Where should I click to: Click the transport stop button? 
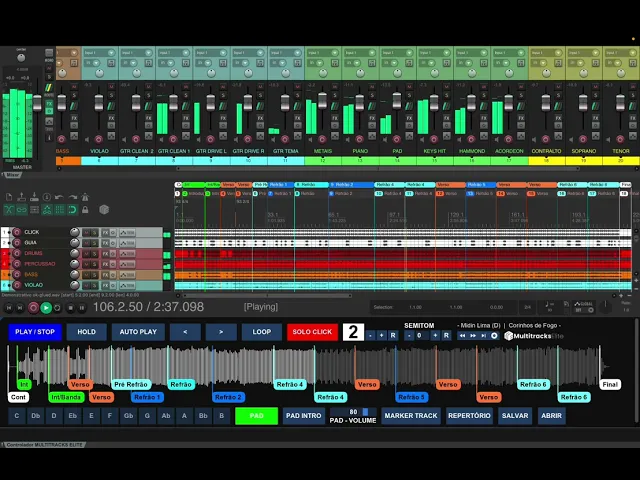click(x=70, y=308)
